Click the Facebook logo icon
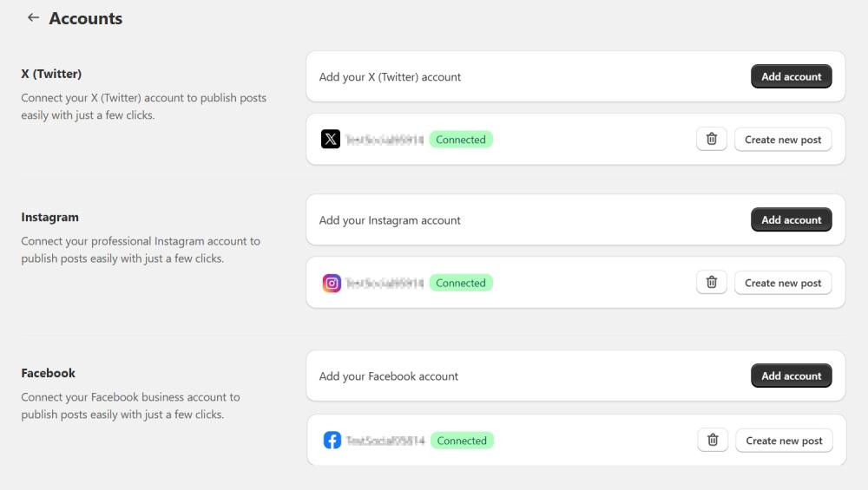868x490 pixels. (332, 441)
